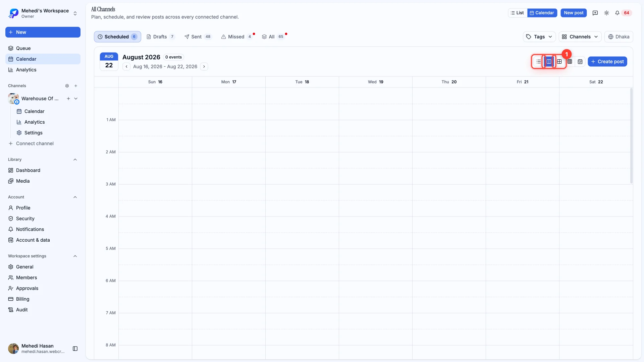Screen dimensions: 644x362
Task: Select the Scheduled tab
Action: (x=117, y=37)
